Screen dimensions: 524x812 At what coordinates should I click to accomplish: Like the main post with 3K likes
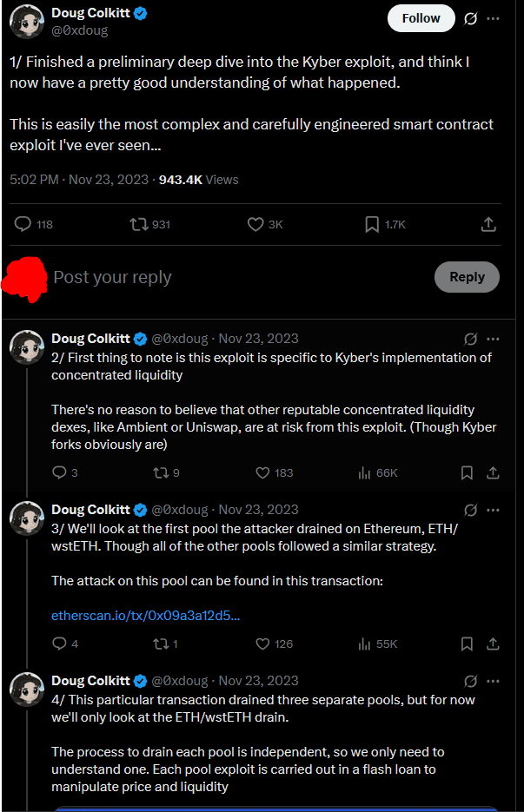255,224
